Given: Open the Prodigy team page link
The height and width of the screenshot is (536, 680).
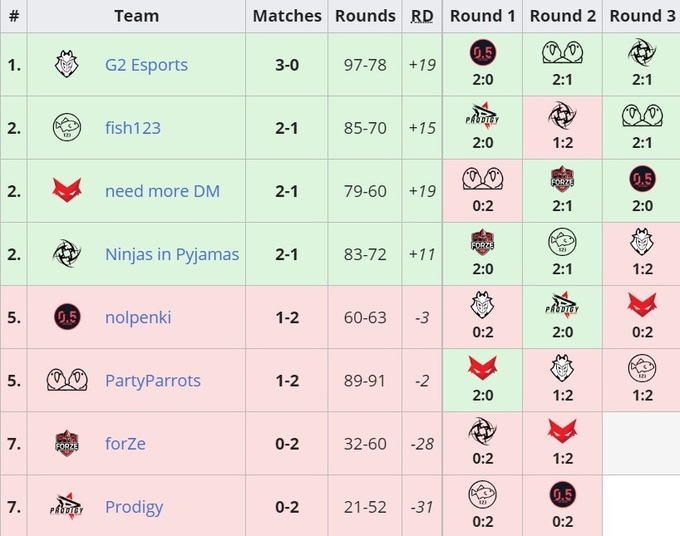Looking at the screenshot, I should click(134, 506).
